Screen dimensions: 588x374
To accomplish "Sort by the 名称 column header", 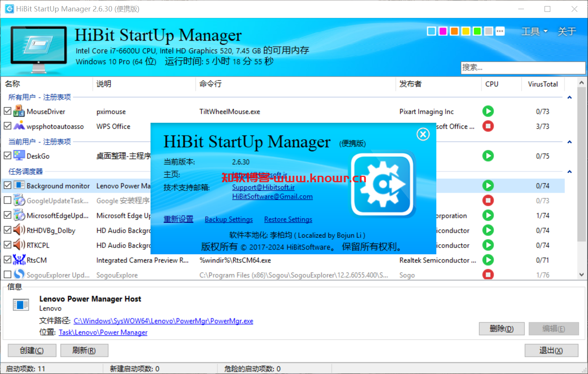I will [x=47, y=84].
